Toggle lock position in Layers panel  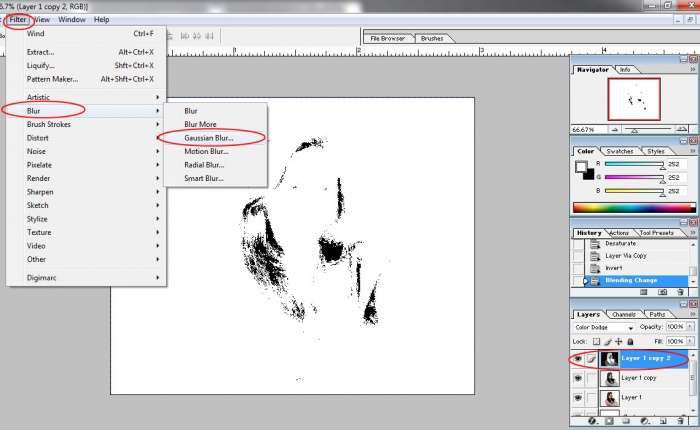click(x=619, y=342)
